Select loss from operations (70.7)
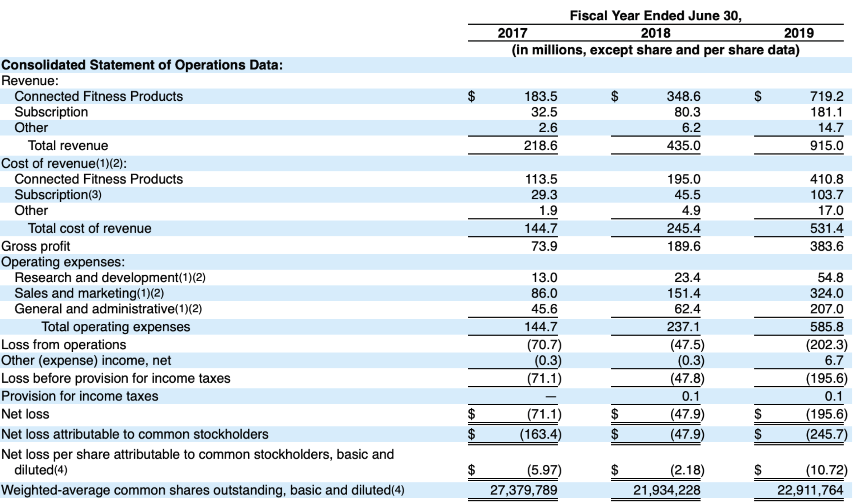 click(544, 345)
